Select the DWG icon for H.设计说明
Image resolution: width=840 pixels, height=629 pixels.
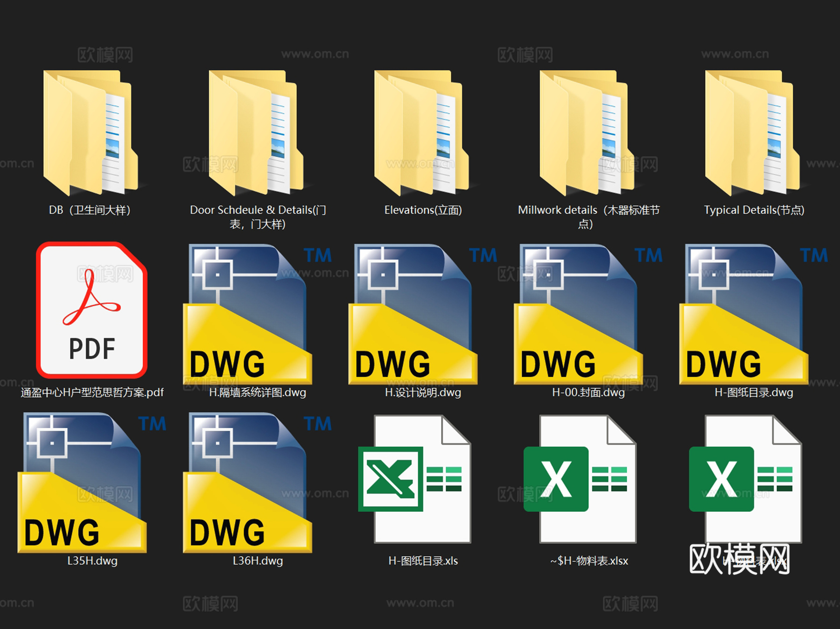[x=413, y=314]
